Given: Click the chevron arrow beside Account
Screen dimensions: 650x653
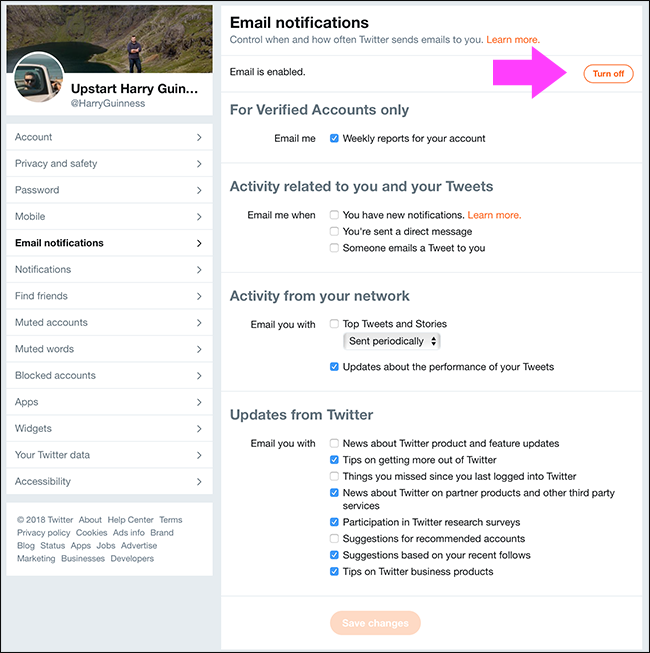Looking at the screenshot, I should (x=199, y=137).
